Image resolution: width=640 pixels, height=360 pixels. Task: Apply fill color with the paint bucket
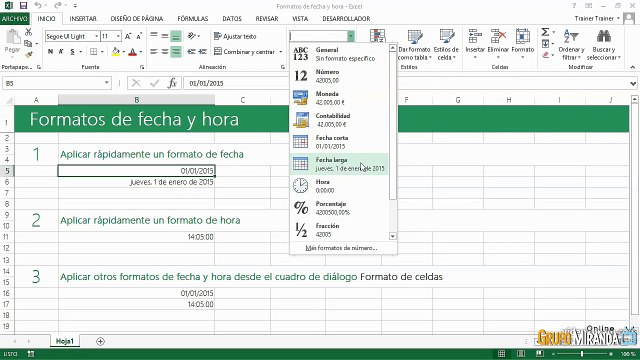116,52
